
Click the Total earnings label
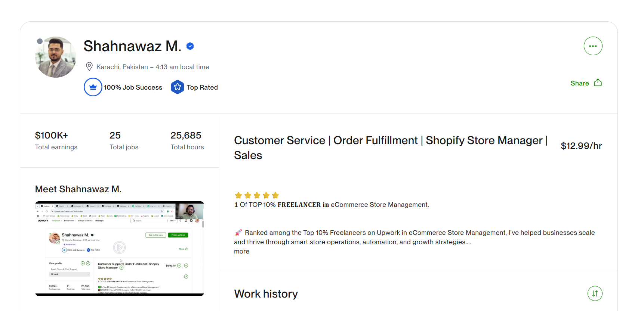coord(56,147)
